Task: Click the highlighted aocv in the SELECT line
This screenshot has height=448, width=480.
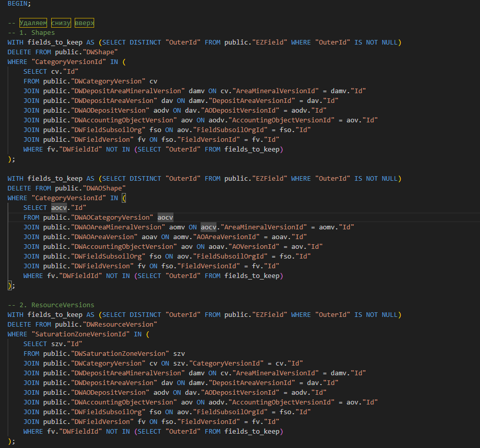Action: tap(59, 208)
